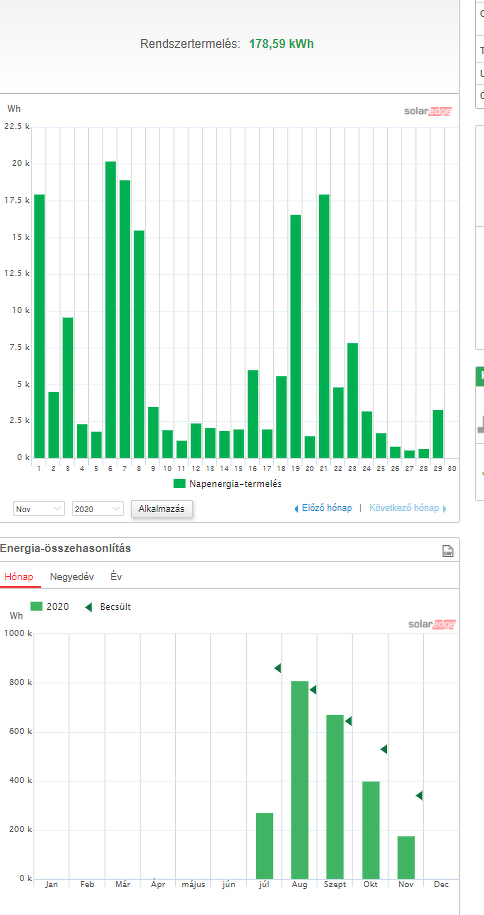484x915 pixels.
Task: Switch to the Év tab
Action: [116, 577]
